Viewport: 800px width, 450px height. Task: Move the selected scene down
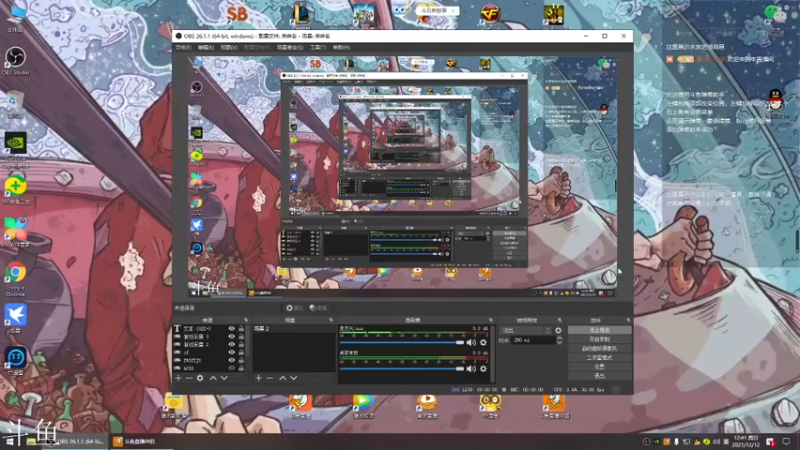(x=294, y=378)
